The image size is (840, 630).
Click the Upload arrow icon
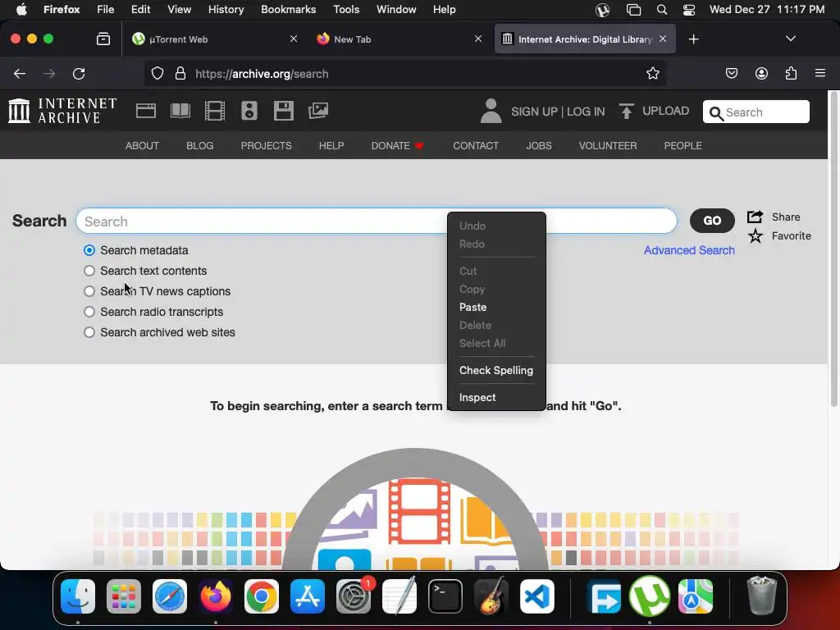626,111
